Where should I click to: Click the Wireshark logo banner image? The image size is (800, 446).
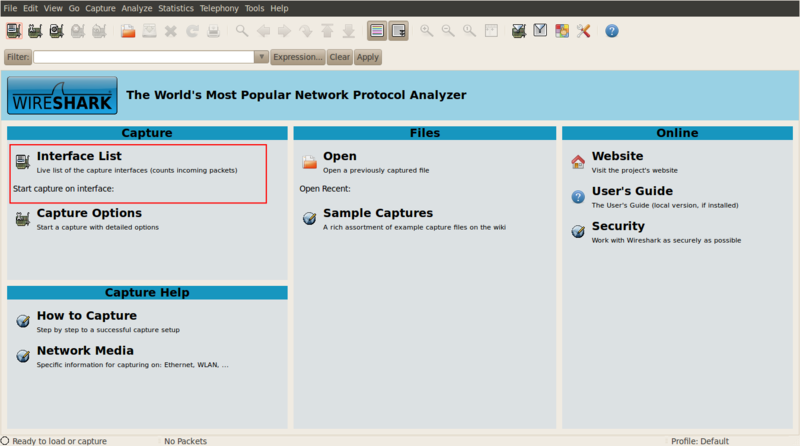62,95
